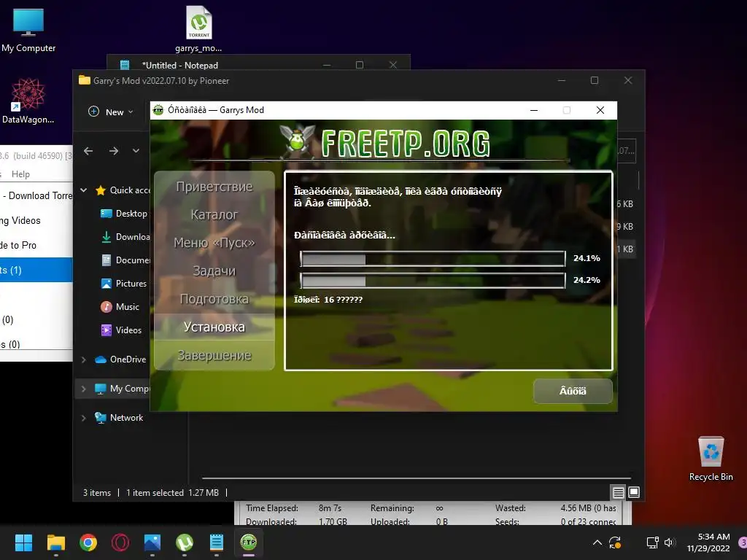
Task: Click the Каталог step in installer
Action: pos(214,215)
